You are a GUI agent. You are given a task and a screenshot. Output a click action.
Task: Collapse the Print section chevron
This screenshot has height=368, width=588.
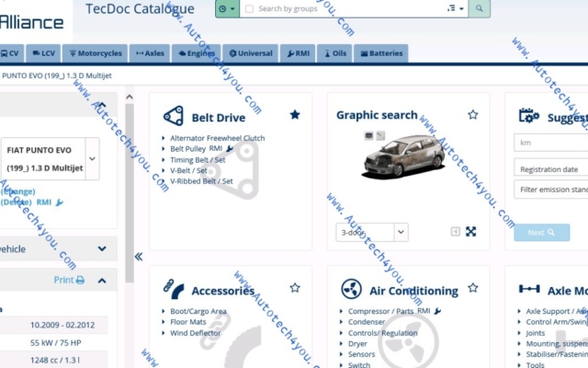[101, 280]
